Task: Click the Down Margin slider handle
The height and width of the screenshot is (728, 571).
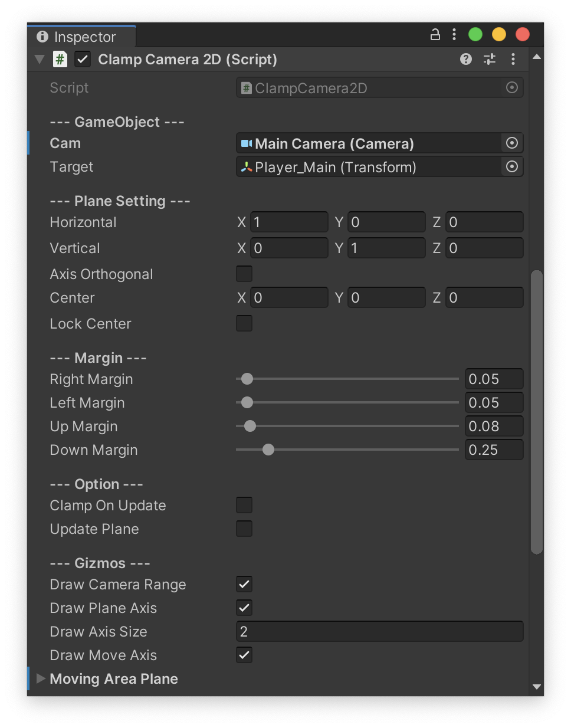Action: tap(268, 450)
